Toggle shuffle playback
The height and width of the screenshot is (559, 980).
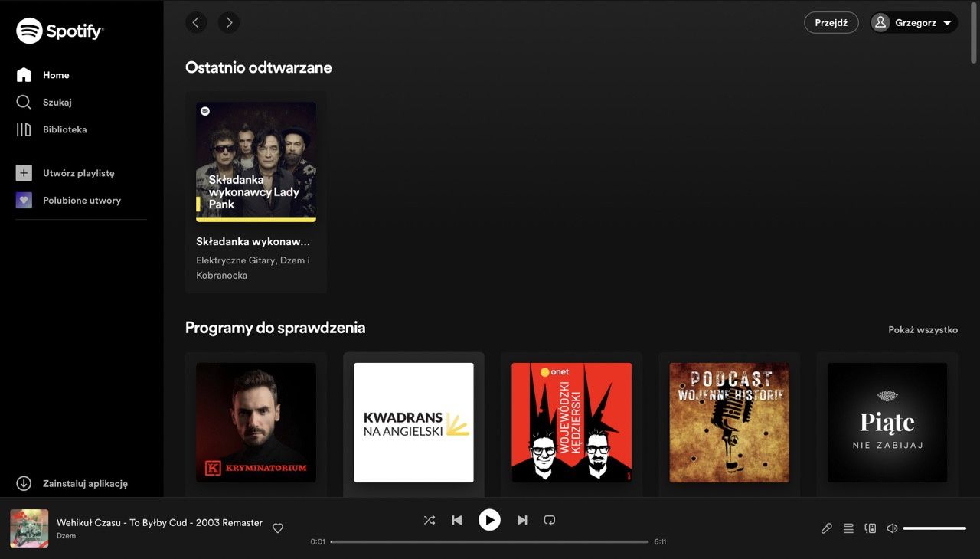(430, 520)
